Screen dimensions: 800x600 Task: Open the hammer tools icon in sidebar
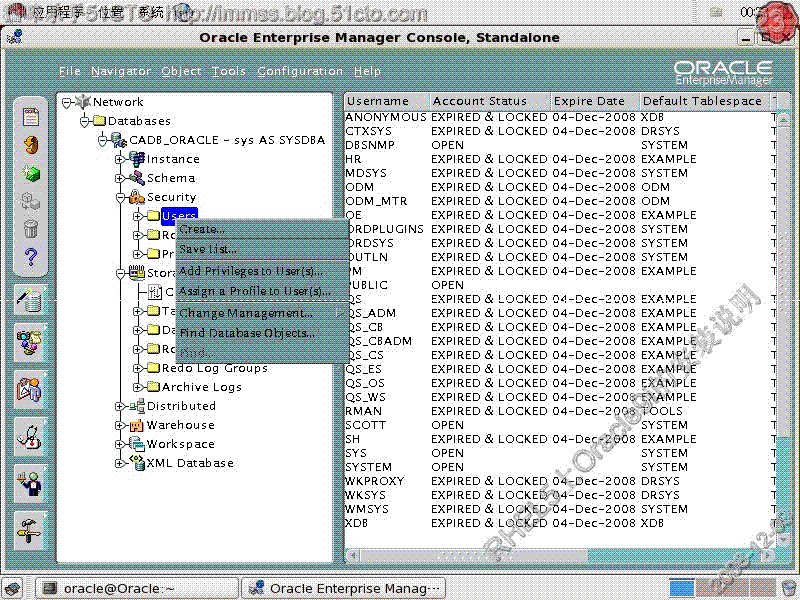[30, 531]
